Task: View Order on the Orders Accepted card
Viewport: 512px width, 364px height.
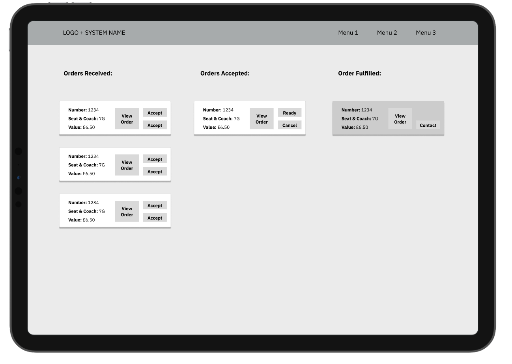Action: click(x=262, y=119)
